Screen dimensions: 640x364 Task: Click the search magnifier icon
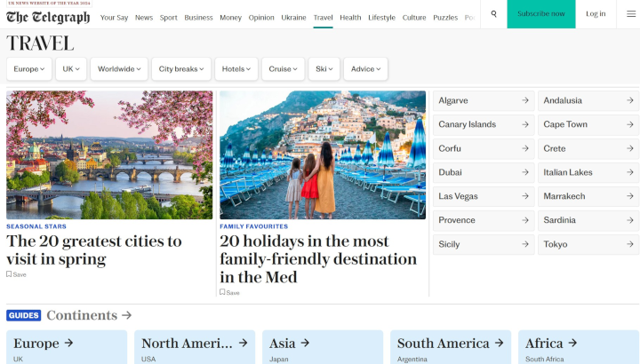[493, 14]
